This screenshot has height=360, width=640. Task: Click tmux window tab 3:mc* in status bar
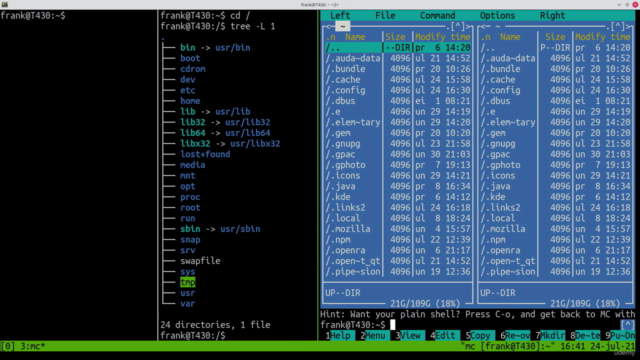(33, 346)
